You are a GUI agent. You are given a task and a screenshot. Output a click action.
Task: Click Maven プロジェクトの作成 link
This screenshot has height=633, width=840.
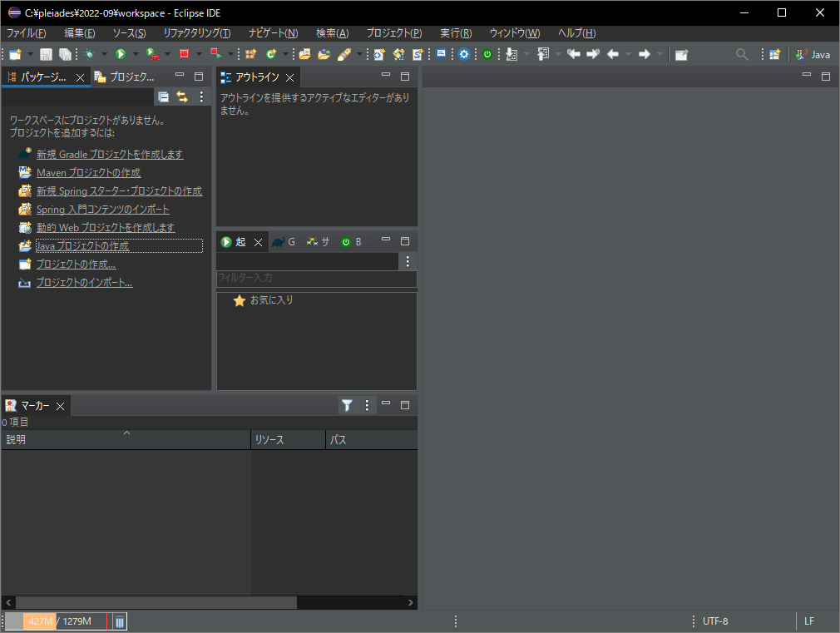coord(88,172)
